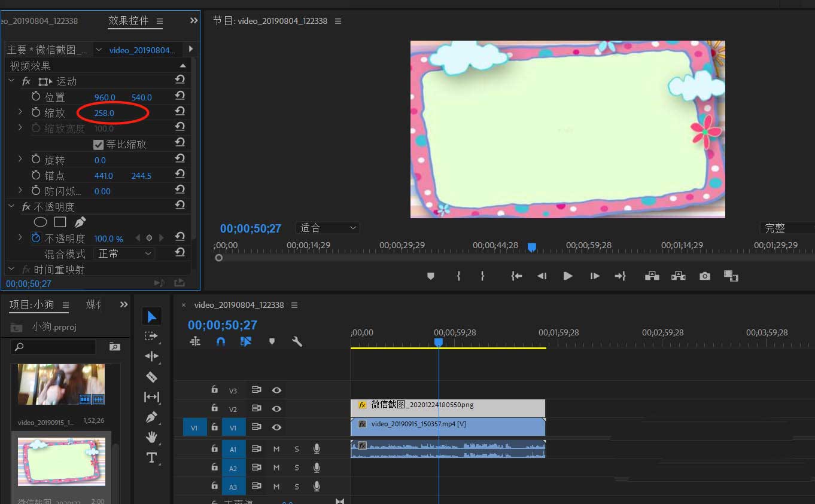Toggle the timeline Snap magnet icon
Viewport: 815px width, 504px height.
[x=221, y=341]
